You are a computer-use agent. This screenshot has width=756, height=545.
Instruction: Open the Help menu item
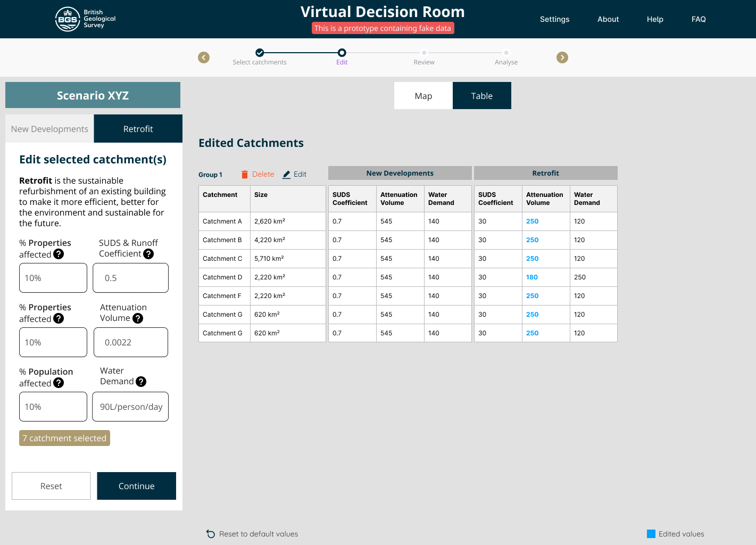click(x=655, y=19)
